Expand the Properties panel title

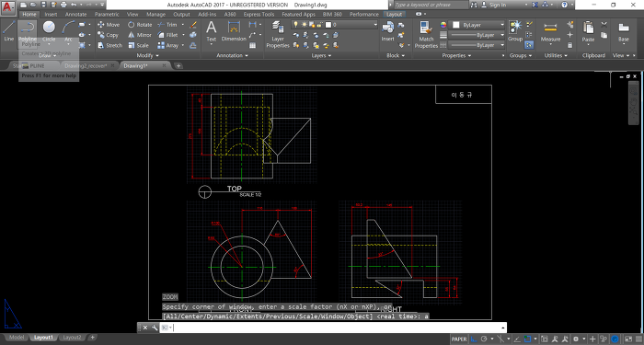[456, 55]
